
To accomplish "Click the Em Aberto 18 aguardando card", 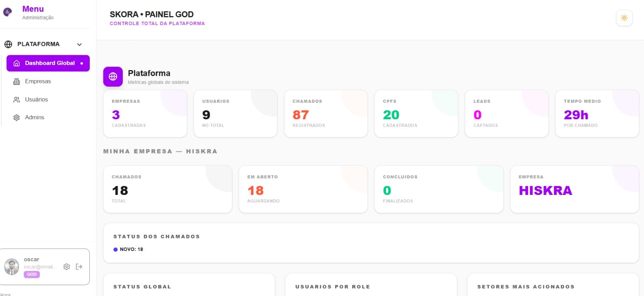I will [303, 189].
